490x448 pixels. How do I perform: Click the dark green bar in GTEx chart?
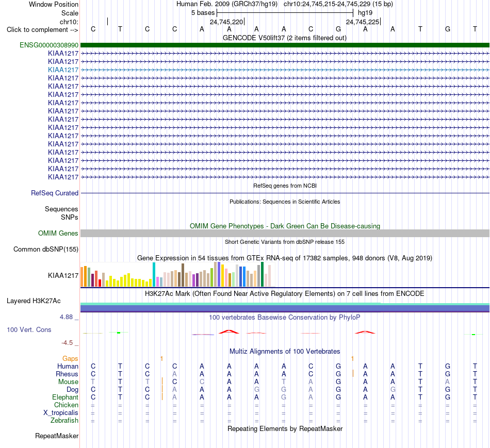click(263, 274)
